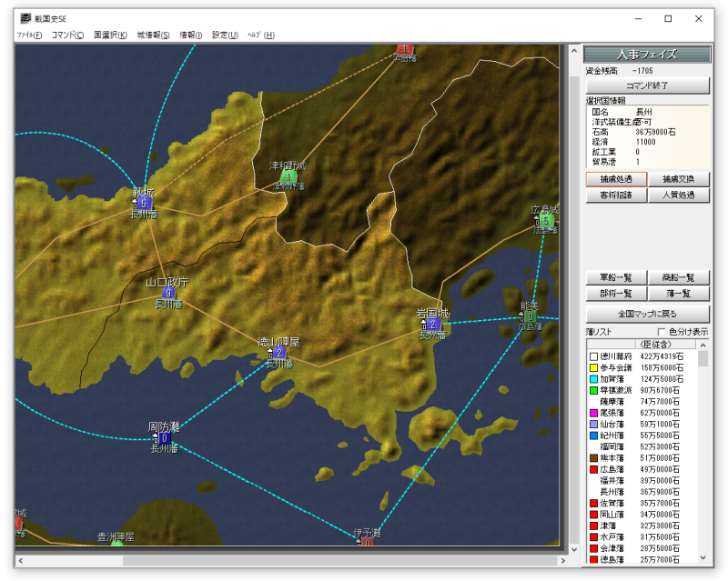Select 長州藩 row in clan list

click(642, 492)
